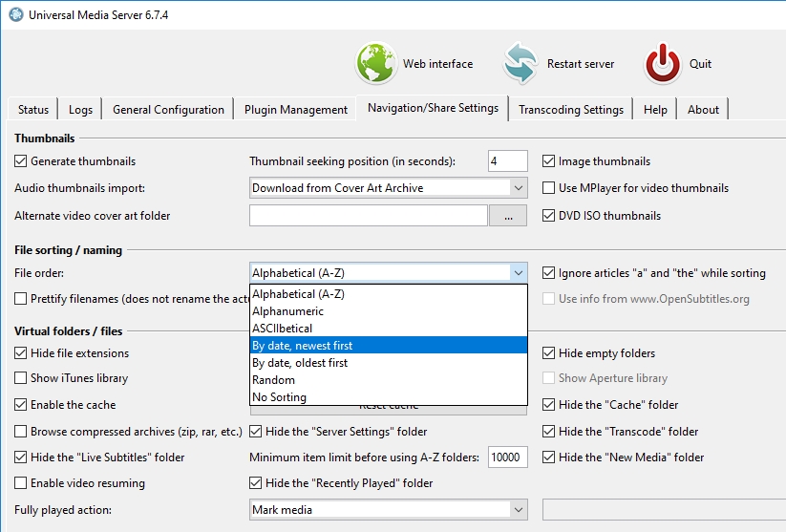Switch to Plugin Management tab
Screen dimensions: 786x532
click(x=296, y=109)
